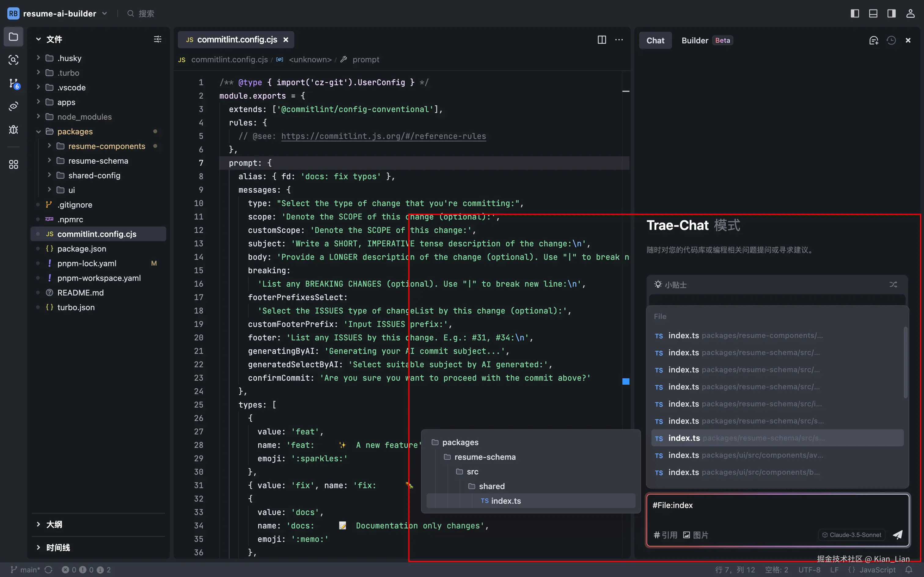This screenshot has height=577, width=924.
Task: Expand the apps folder
Action: pyautogui.click(x=66, y=102)
